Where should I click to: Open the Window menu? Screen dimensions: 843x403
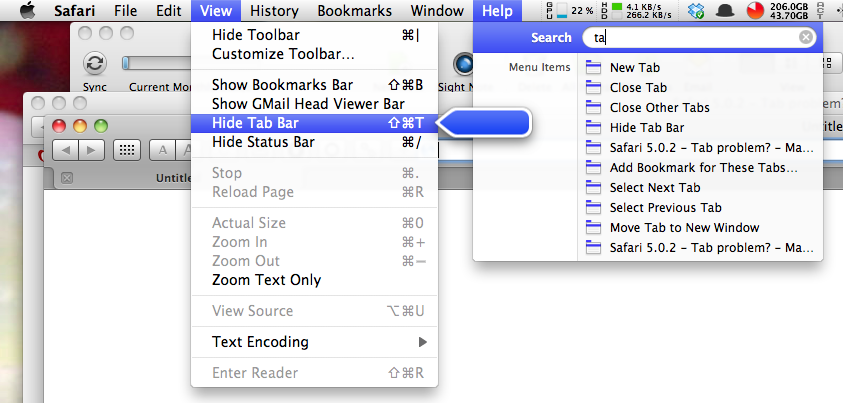click(437, 11)
